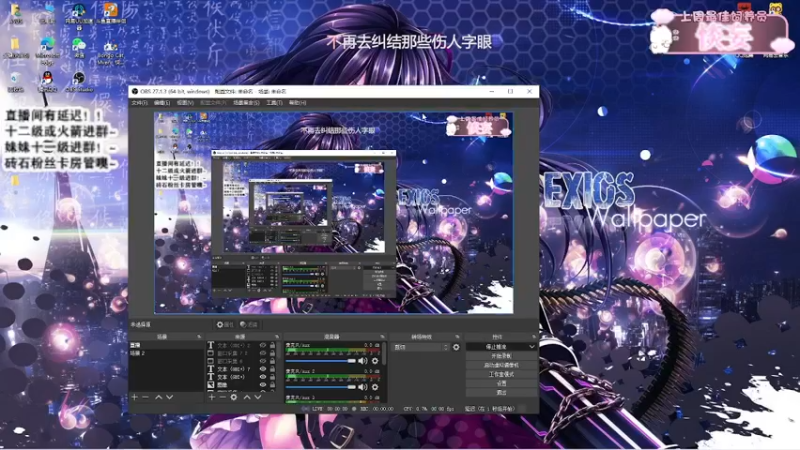The width and height of the screenshot is (800, 450).
Task: Open 工具(T) menu
Action: pos(274,103)
